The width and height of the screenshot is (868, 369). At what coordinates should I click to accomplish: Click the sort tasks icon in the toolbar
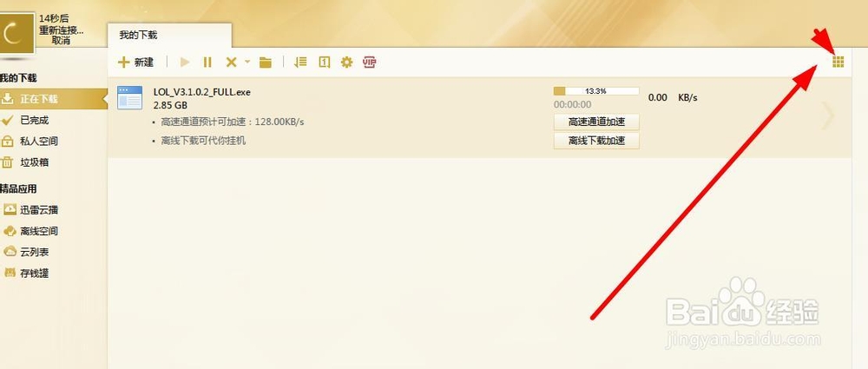click(300, 62)
